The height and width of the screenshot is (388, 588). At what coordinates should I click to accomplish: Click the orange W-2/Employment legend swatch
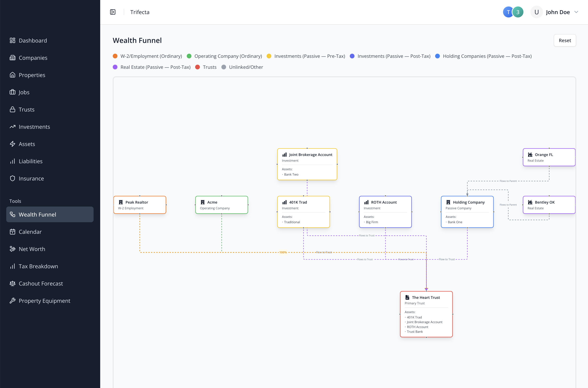coord(115,56)
